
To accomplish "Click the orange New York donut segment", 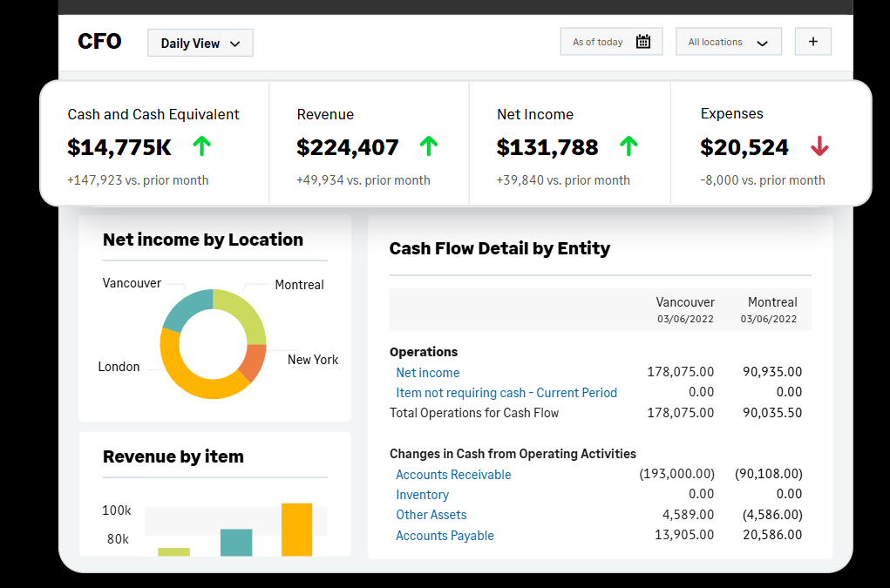I will click(254, 362).
